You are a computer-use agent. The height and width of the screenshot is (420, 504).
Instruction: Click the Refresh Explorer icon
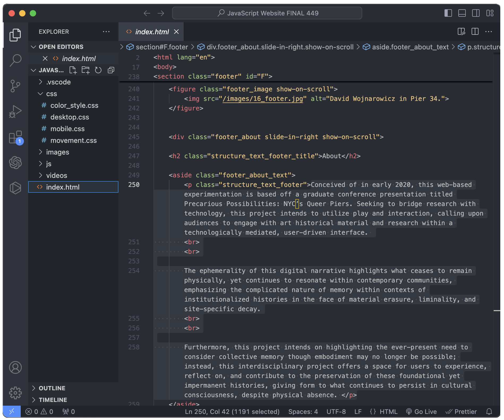98,70
